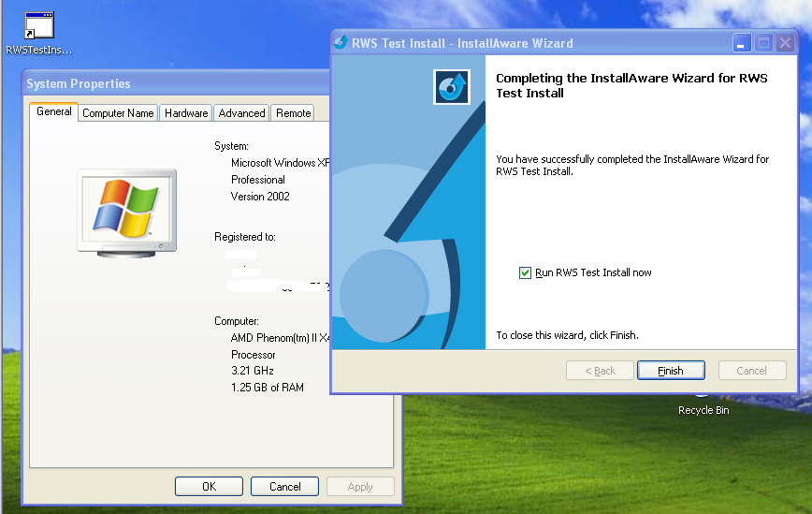The height and width of the screenshot is (514, 812).
Task: Click Cancel in System Properties
Action: [284, 487]
